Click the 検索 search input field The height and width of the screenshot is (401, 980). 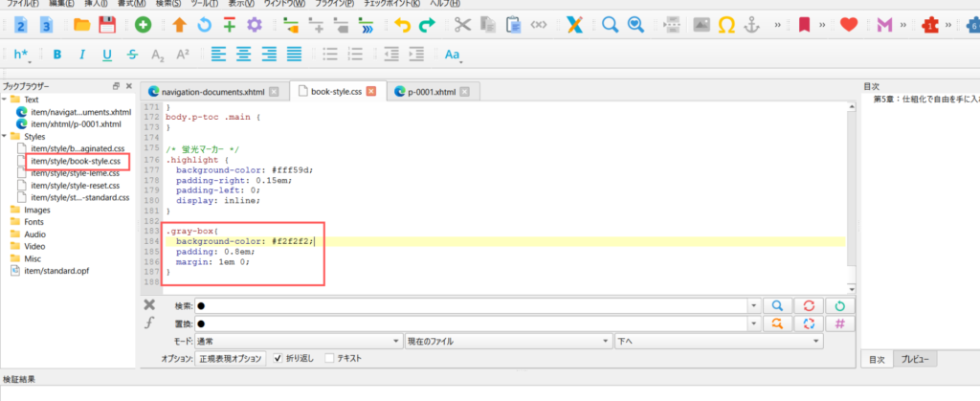click(x=479, y=305)
